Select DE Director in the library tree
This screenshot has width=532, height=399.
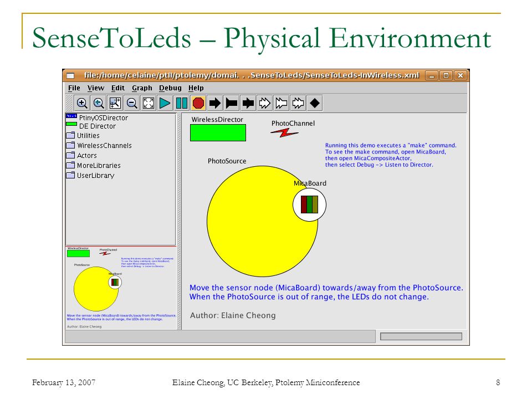91,126
